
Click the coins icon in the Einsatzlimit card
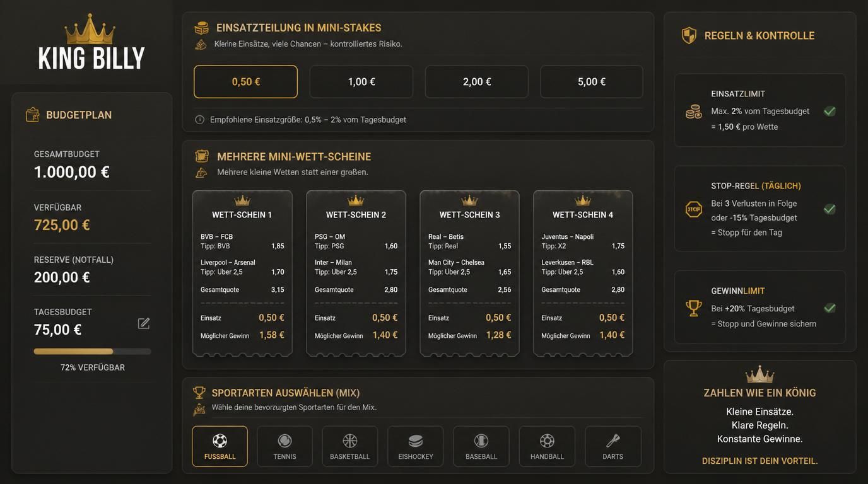click(694, 112)
